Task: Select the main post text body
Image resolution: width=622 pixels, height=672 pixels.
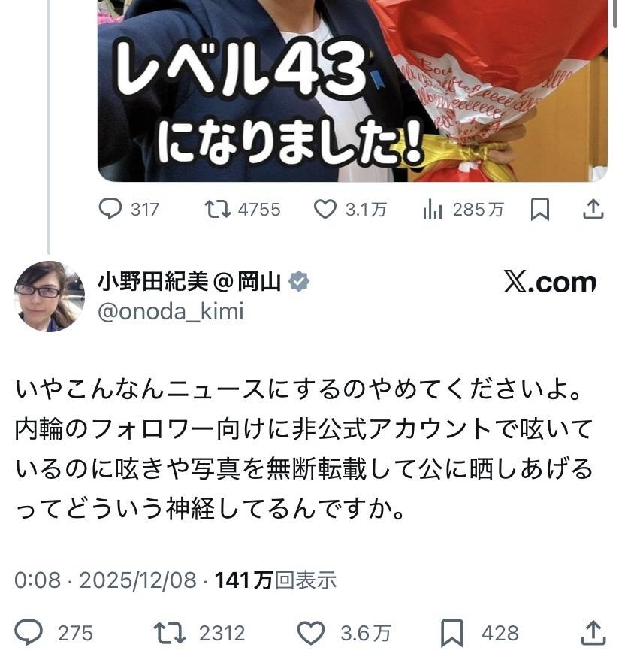Action: (303, 449)
